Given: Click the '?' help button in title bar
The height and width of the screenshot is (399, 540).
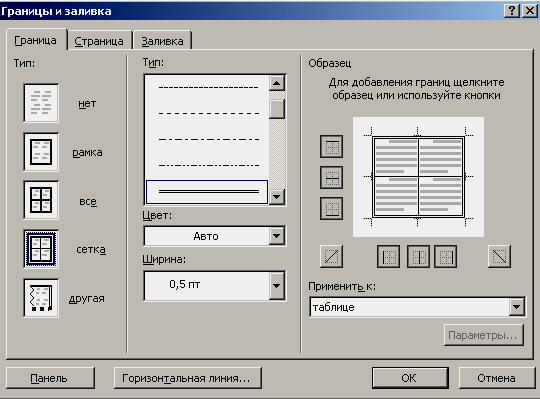Looking at the screenshot, I should tap(511, 11).
